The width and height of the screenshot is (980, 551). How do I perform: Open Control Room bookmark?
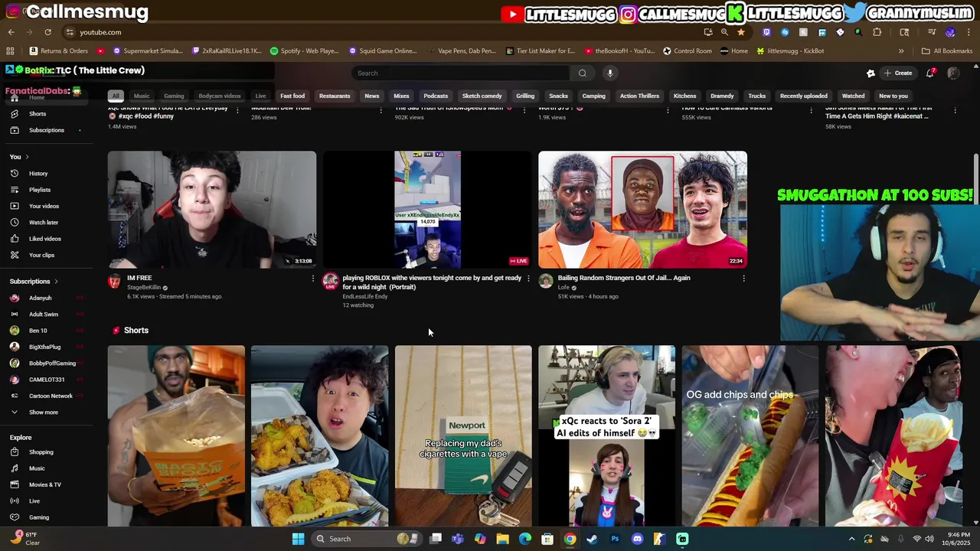click(x=688, y=51)
